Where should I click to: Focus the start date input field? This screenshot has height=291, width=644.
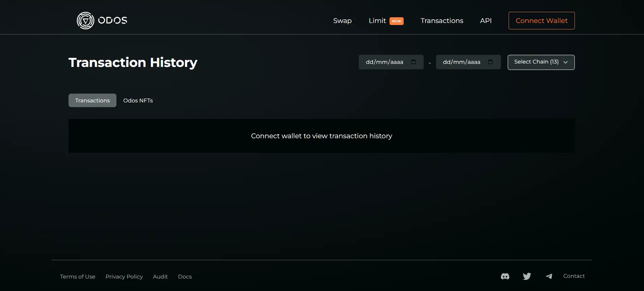[384, 62]
